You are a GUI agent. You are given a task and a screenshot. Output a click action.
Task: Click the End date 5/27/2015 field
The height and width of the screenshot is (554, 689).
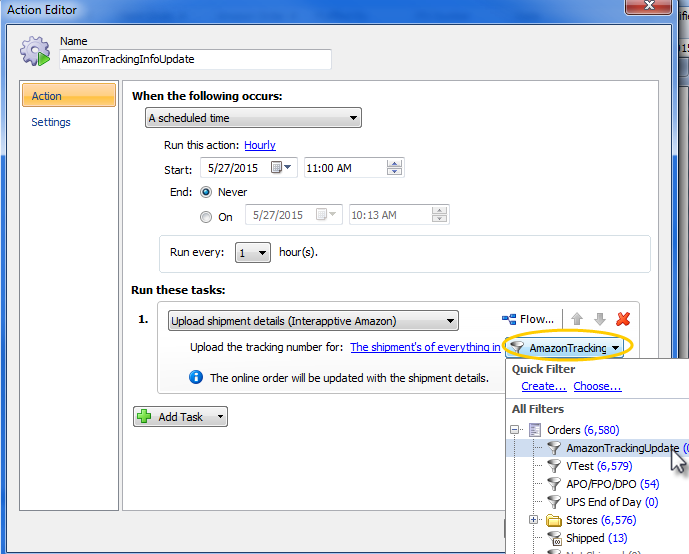[x=294, y=214]
